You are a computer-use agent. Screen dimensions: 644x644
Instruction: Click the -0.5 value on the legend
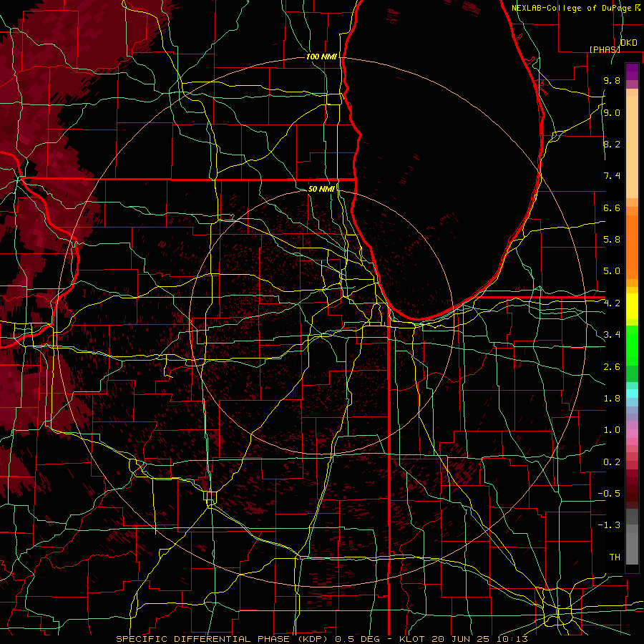[609, 494]
